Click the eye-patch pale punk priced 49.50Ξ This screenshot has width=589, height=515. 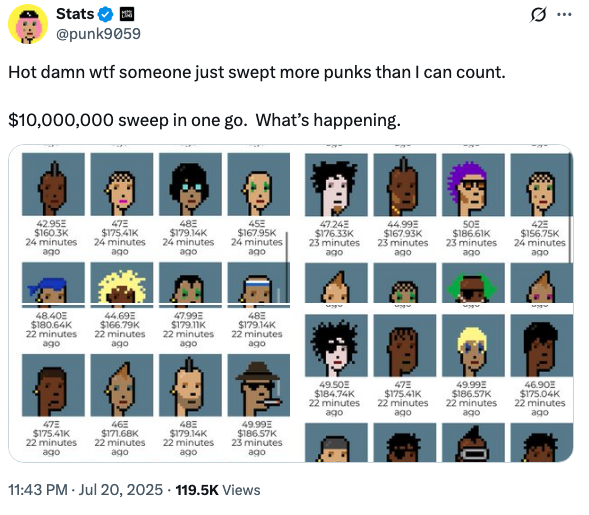click(336, 346)
